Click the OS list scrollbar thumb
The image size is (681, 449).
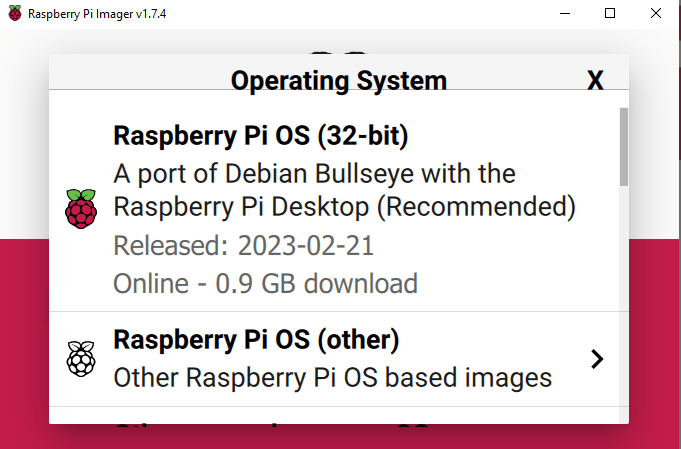(x=624, y=145)
